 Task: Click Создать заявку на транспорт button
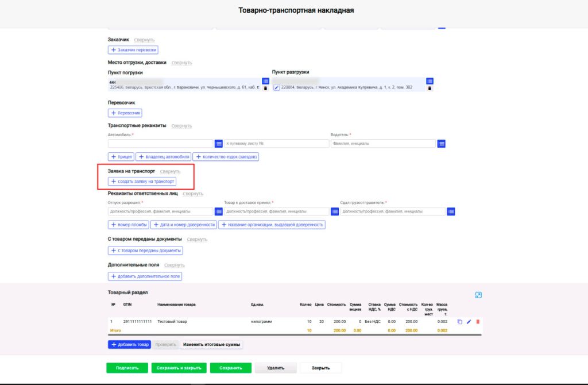coord(142,182)
